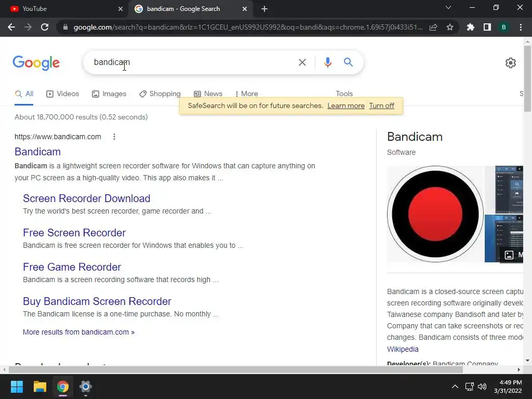Open options dots beside bandicam.com URL
The width and height of the screenshot is (532, 399).
[x=114, y=137]
